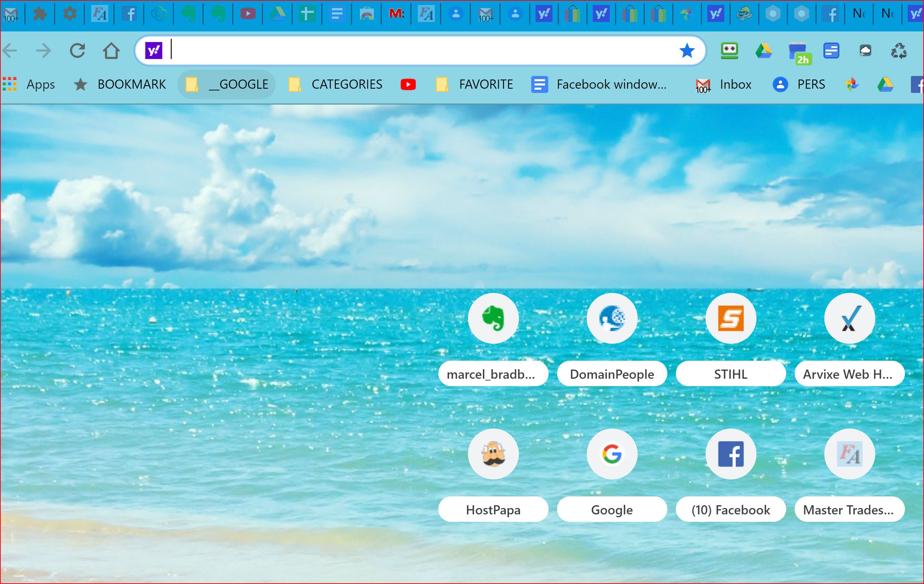Viewport: 924px width, 584px height.
Task: Expand the _GOOGLE bookmarks folder
Action: 227,84
